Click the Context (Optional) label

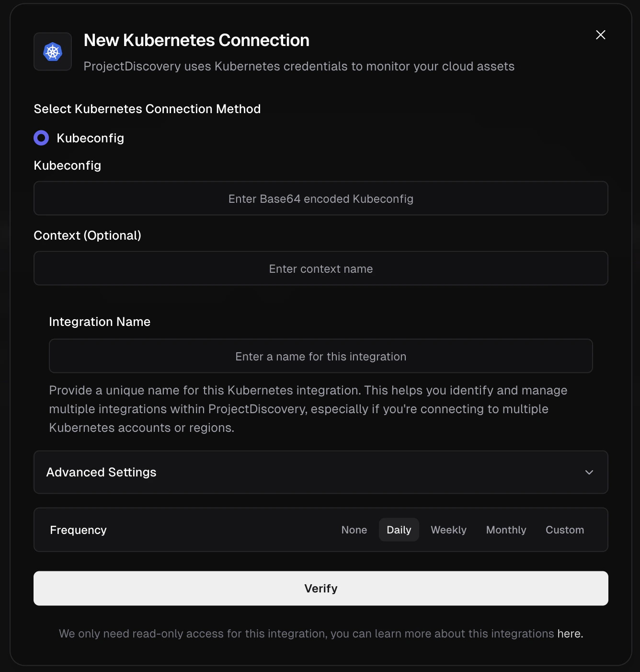point(87,235)
